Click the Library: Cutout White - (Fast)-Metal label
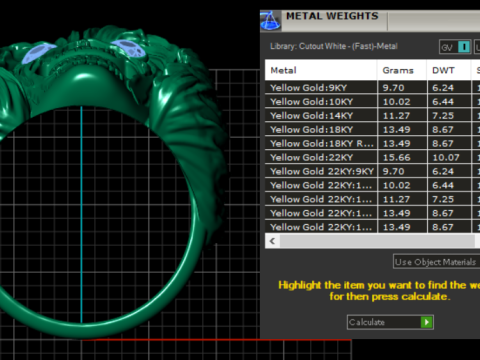Screen dimensions: 480x360 (334, 46)
